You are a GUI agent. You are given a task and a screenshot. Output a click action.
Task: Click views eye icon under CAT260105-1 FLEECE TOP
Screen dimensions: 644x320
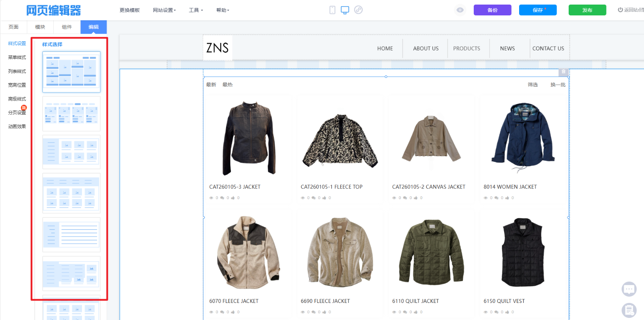(x=303, y=198)
